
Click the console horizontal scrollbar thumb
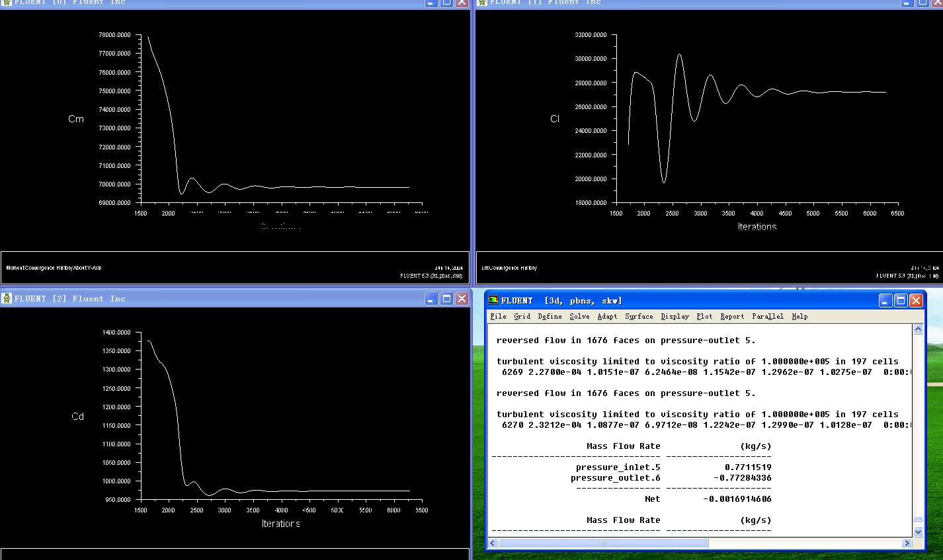point(603,543)
